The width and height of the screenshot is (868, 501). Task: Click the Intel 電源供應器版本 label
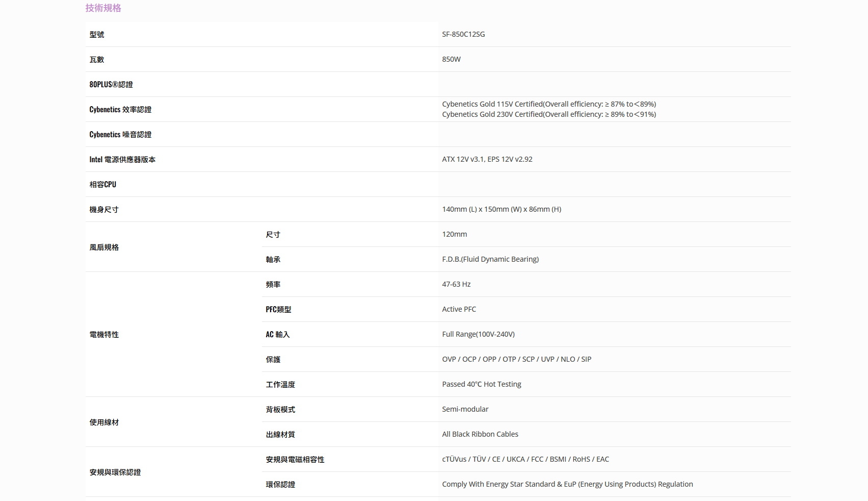coord(122,159)
